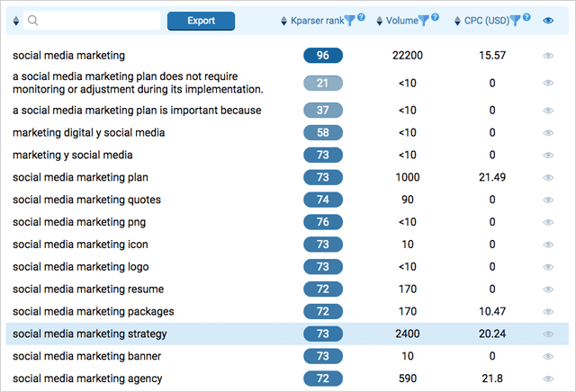This screenshot has height=392, width=576.
Task: Hide the 'social media marketing strategy' row
Action: 548,334
